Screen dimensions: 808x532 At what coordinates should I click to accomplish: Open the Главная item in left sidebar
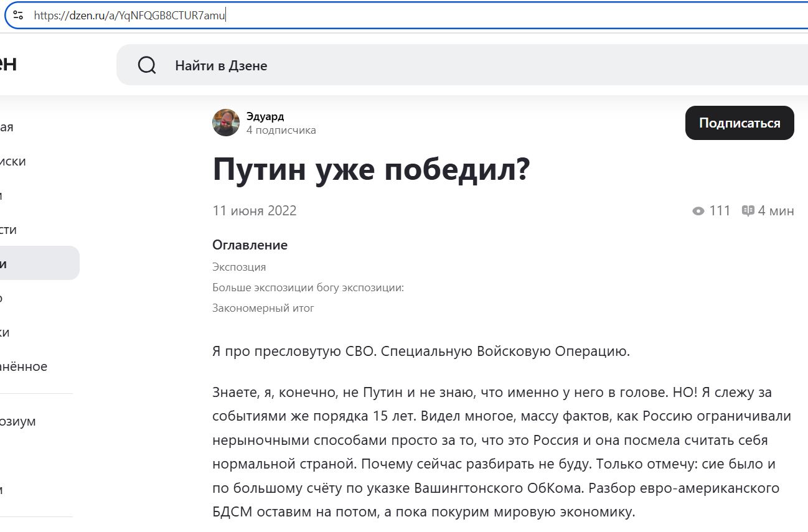6,128
